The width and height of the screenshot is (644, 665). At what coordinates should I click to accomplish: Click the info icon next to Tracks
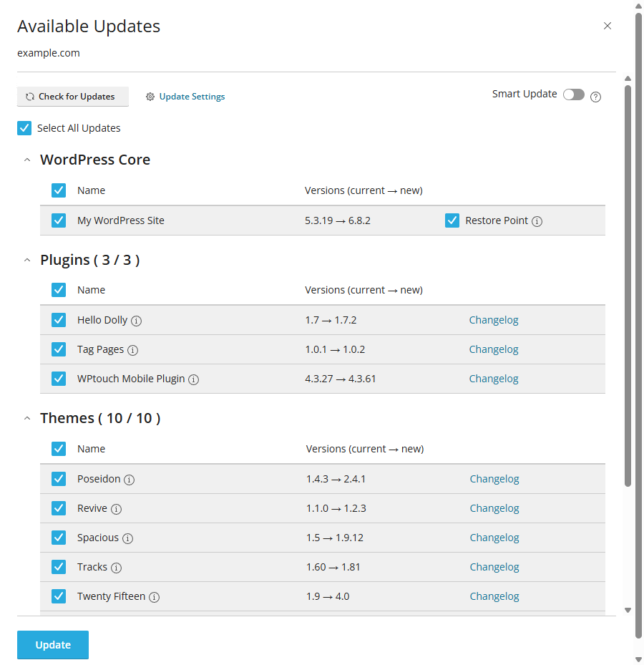coord(116,568)
